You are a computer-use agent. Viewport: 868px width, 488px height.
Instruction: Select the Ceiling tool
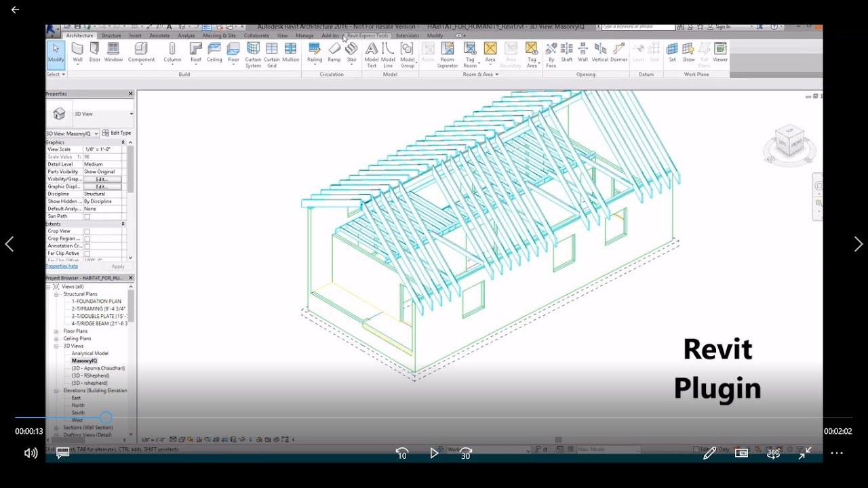click(214, 53)
